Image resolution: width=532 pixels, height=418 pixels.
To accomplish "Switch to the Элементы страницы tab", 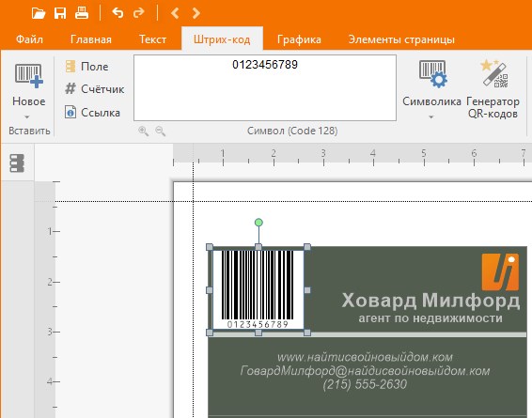I will [x=401, y=39].
